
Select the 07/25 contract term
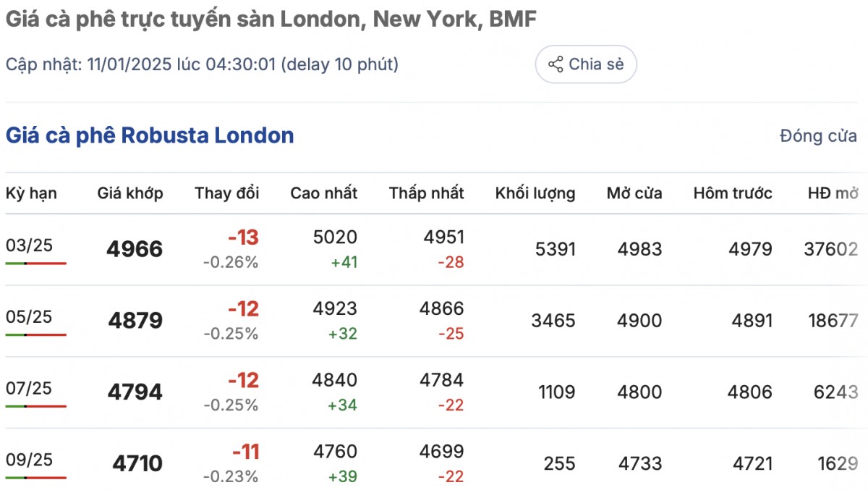tap(30, 389)
